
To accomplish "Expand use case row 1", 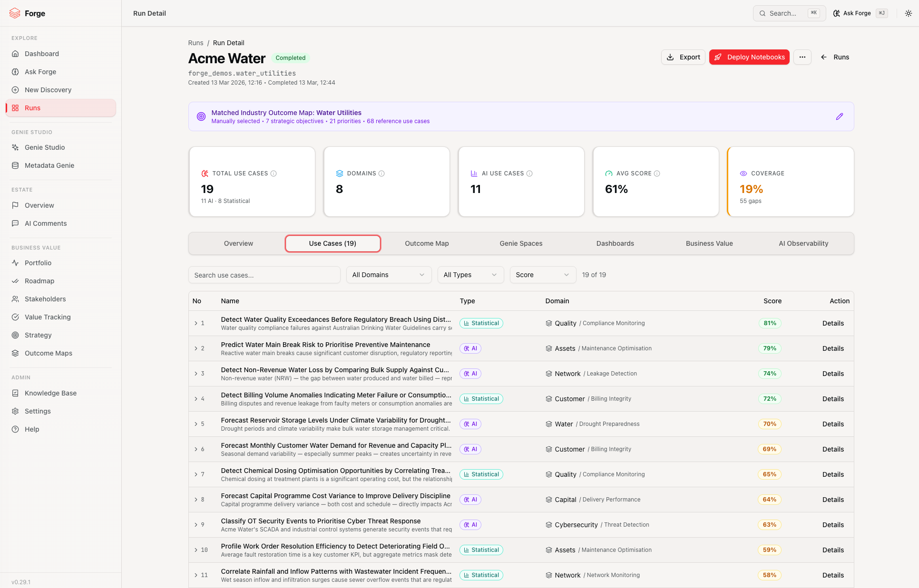I will (196, 323).
